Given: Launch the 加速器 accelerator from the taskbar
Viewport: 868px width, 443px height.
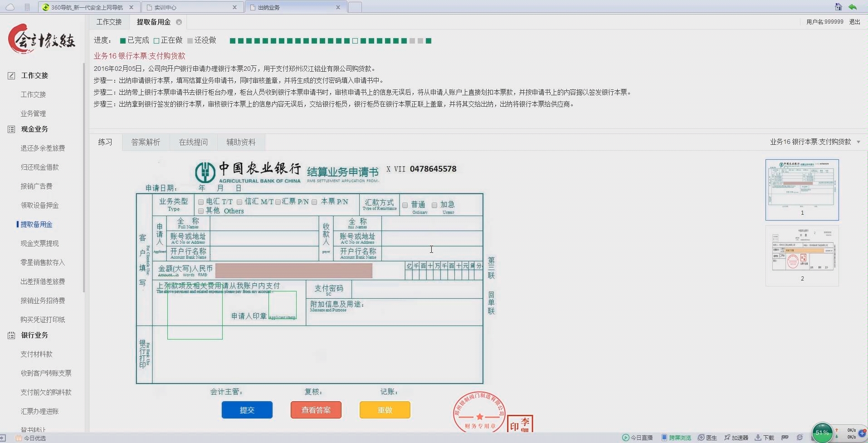Looking at the screenshot, I should [737, 437].
